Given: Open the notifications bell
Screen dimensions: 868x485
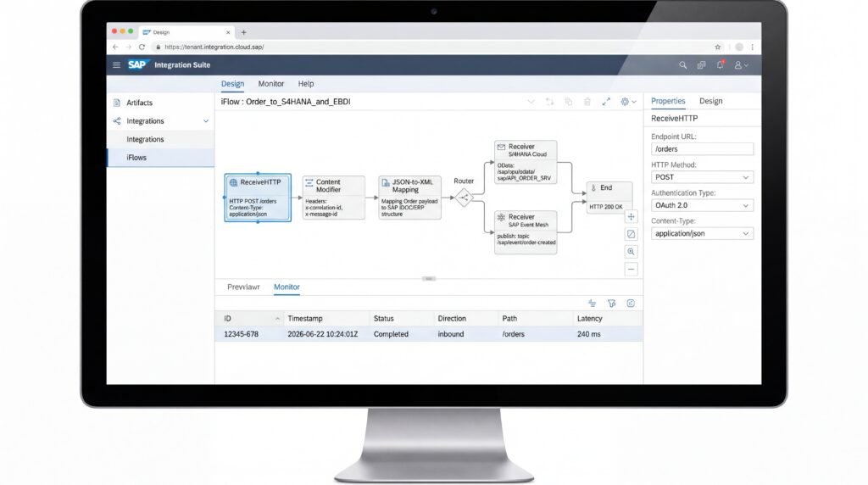Looking at the screenshot, I should pyautogui.click(x=721, y=64).
